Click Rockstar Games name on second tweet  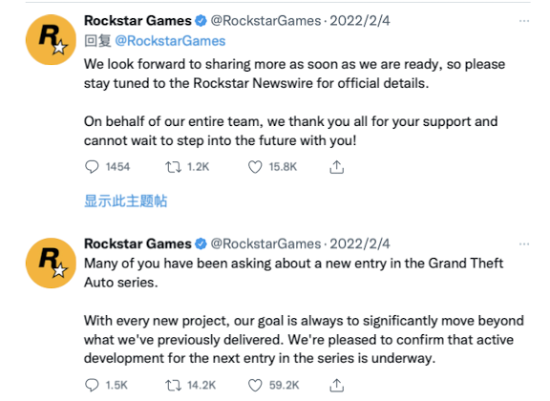click(x=138, y=244)
